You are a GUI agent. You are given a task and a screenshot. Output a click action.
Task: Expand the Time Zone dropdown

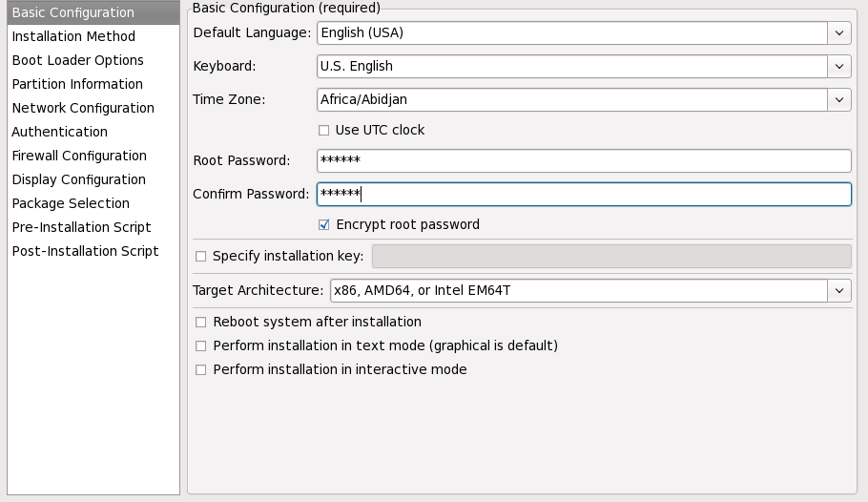point(838,99)
